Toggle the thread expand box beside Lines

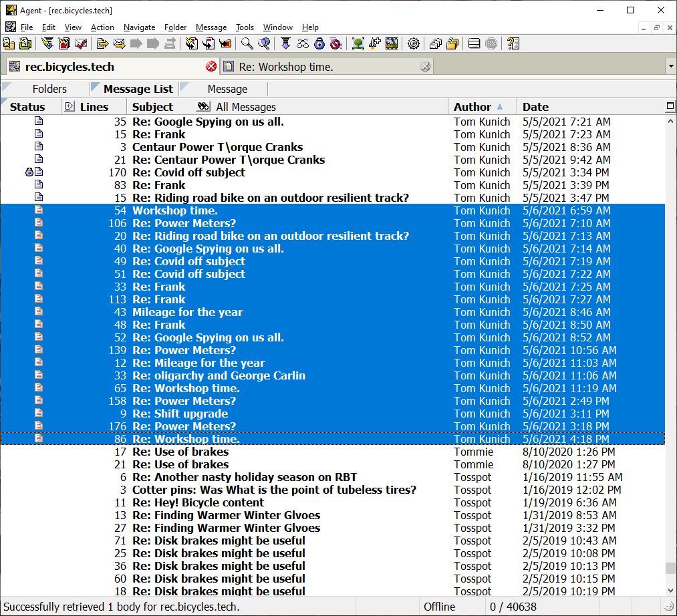click(70, 106)
